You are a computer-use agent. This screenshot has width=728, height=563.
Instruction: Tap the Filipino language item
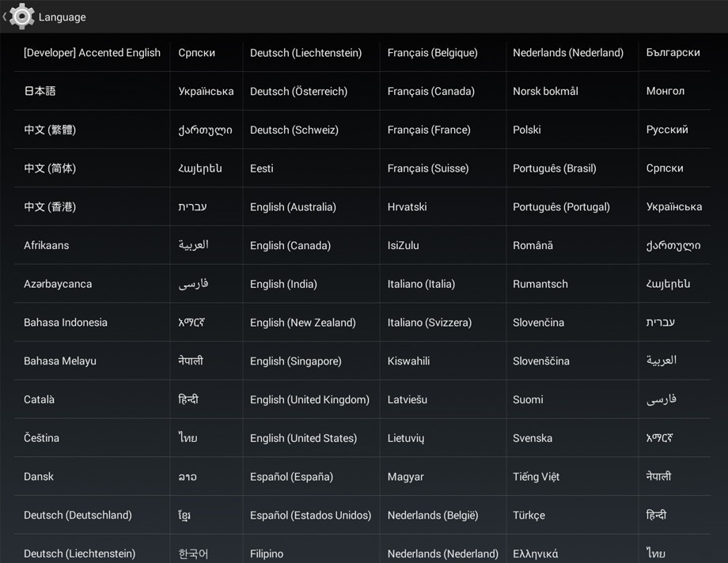[267, 553]
